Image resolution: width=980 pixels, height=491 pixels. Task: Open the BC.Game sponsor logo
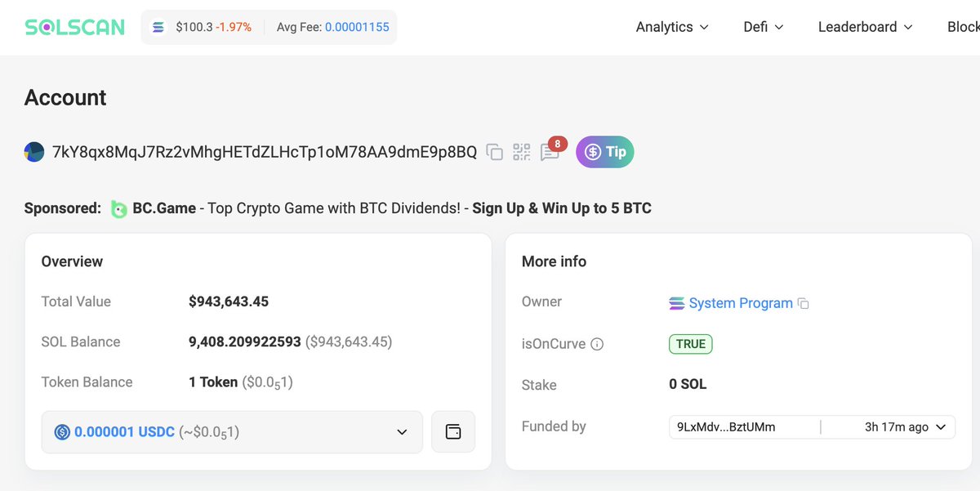[x=119, y=209]
